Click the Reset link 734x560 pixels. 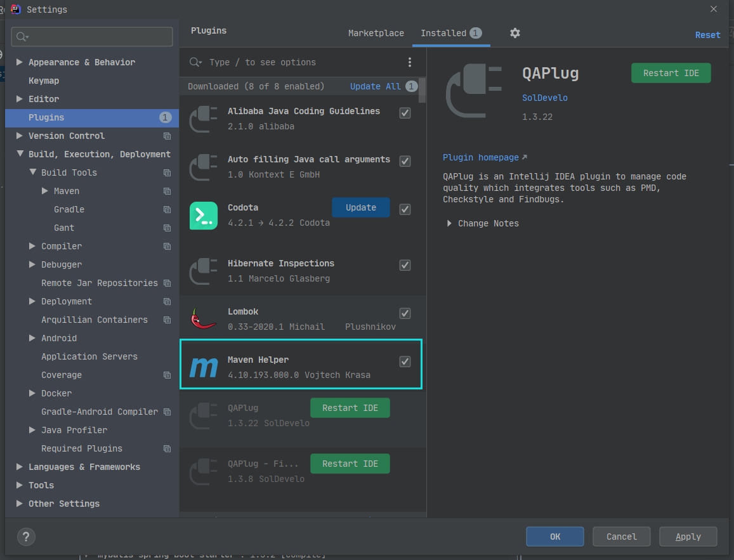click(x=707, y=35)
